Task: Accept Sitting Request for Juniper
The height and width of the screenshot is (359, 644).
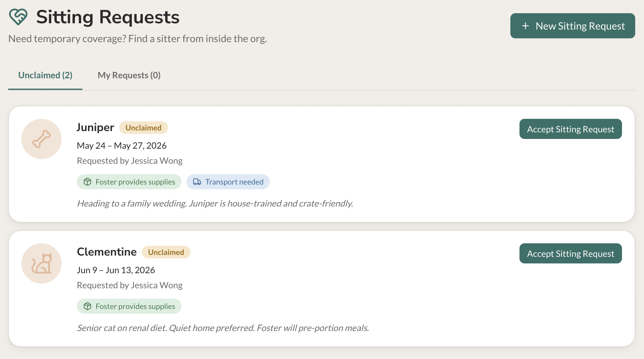Action: coord(571,129)
